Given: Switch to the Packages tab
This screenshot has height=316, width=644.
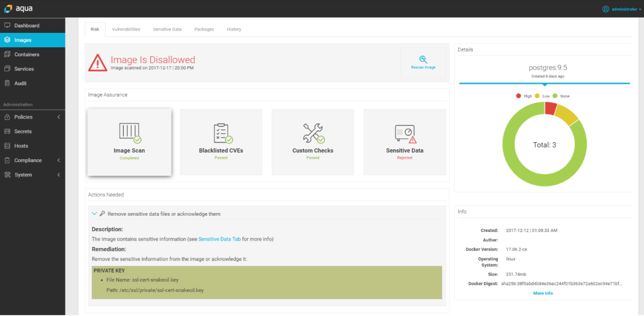Looking at the screenshot, I should point(204,29).
